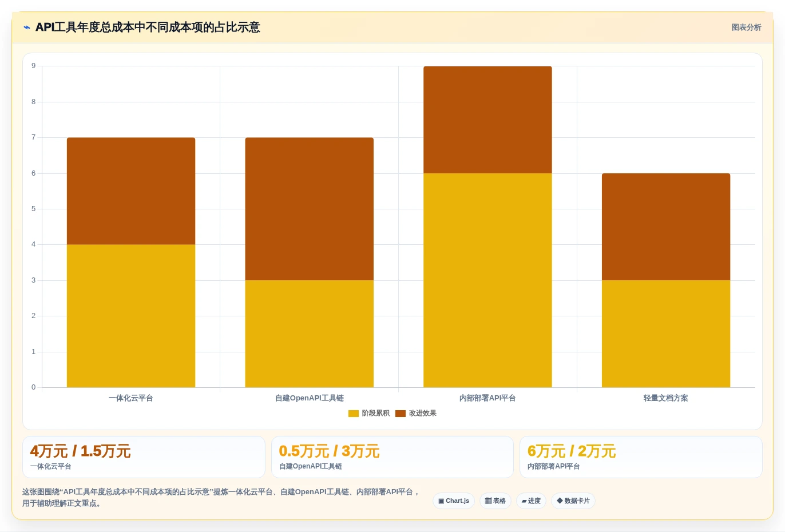The width and height of the screenshot is (785, 532).
Task: Select the 进度 tag chip
Action: (531, 501)
